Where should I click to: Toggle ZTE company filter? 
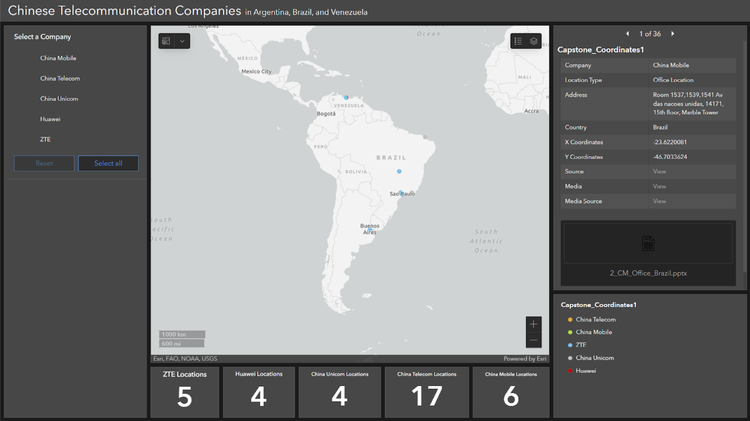(x=46, y=139)
